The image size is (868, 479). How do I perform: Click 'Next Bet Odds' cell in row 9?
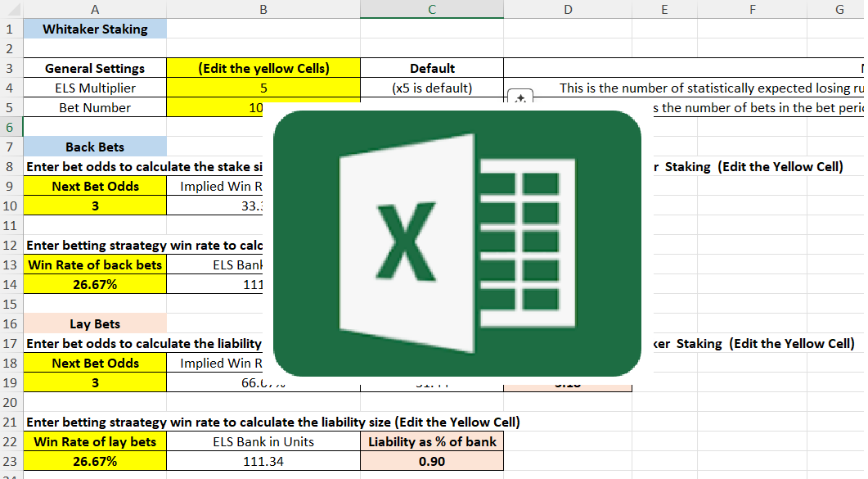(95, 186)
